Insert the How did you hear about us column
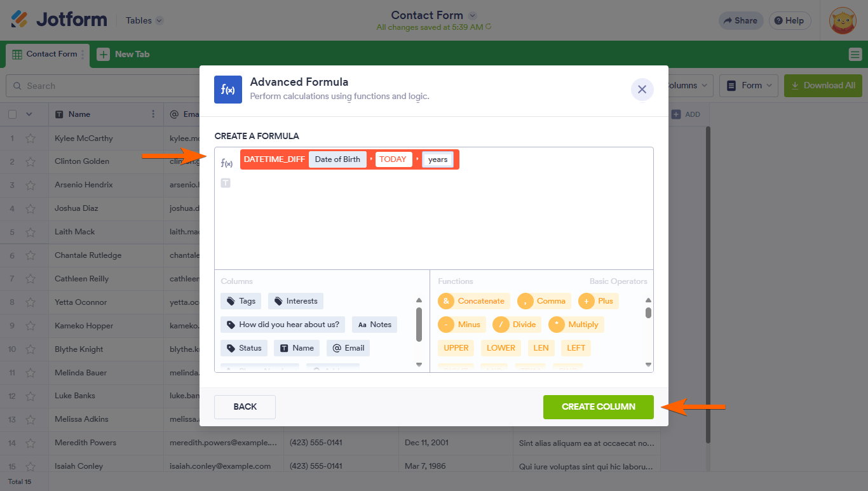 click(x=283, y=325)
